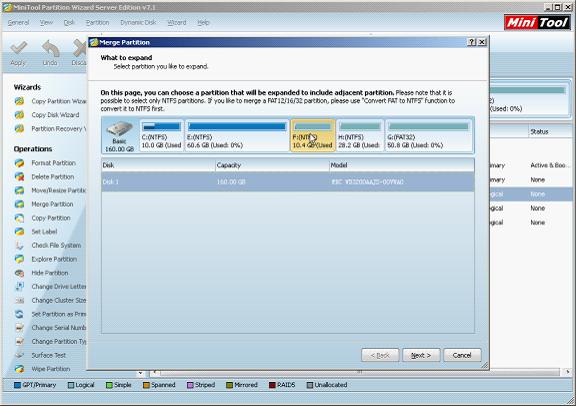Open Copy Partition Wizard icon in sidebar
Viewport: 576px width, 406px height.
[x=19, y=101]
